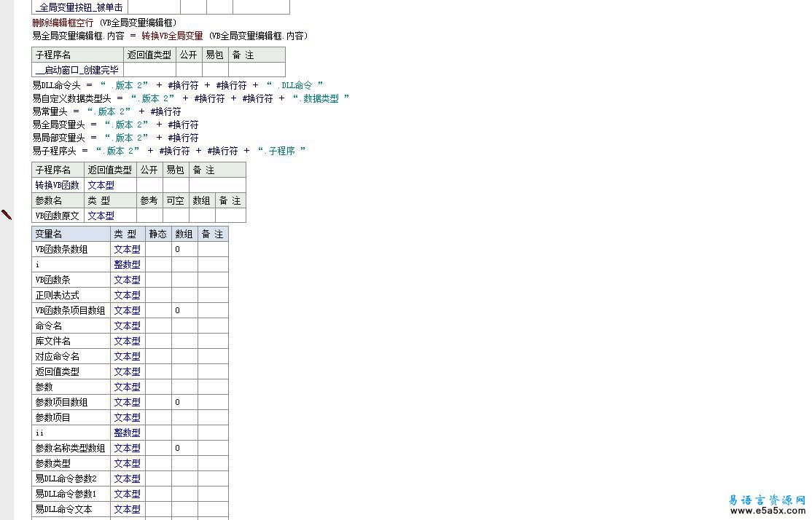The height and width of the screenshot is (520, 812).
Task: Click code line 删除编辑框空行
Action: tap(105, 23)
